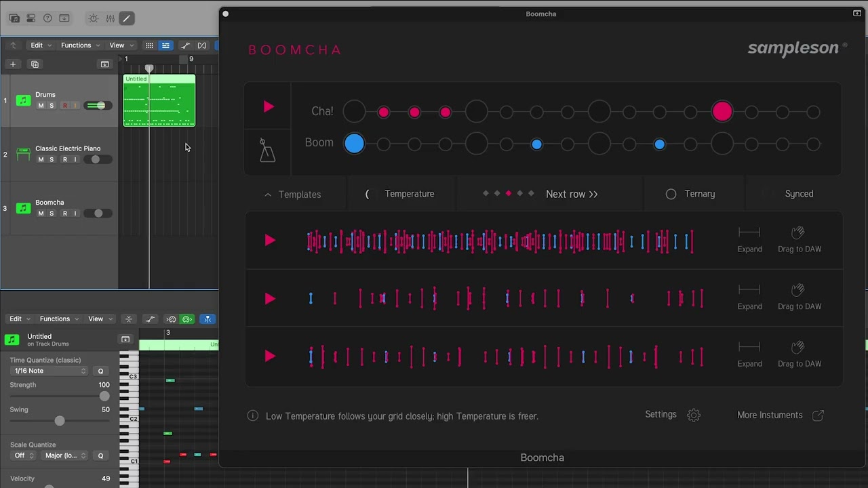Mute the Classic Electric Piano track

pyautogui.click(x=41, y=159)
